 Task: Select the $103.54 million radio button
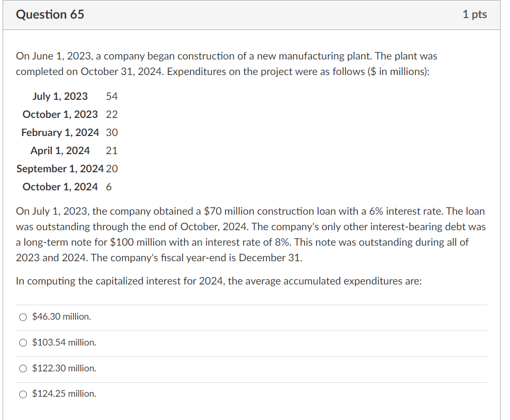point(23,342)
